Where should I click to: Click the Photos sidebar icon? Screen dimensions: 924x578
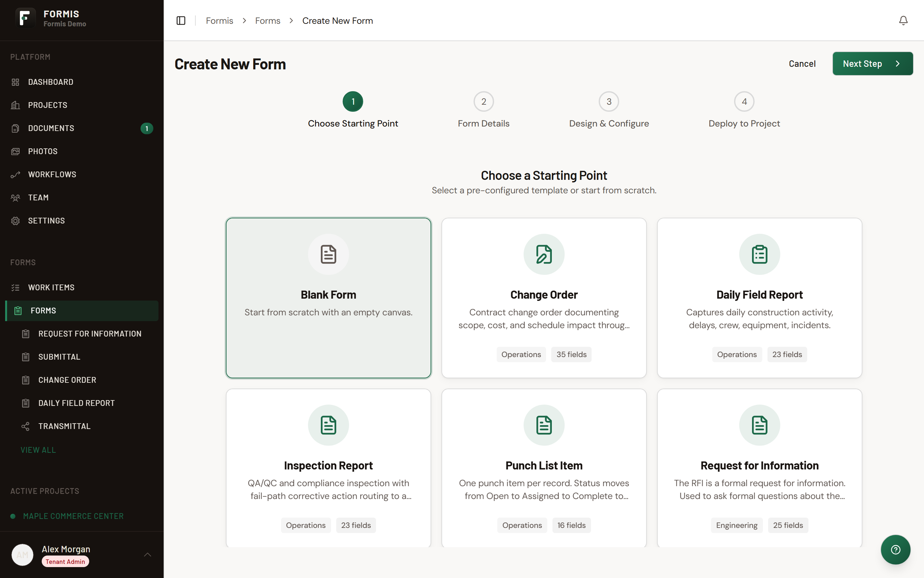(15, 151)
